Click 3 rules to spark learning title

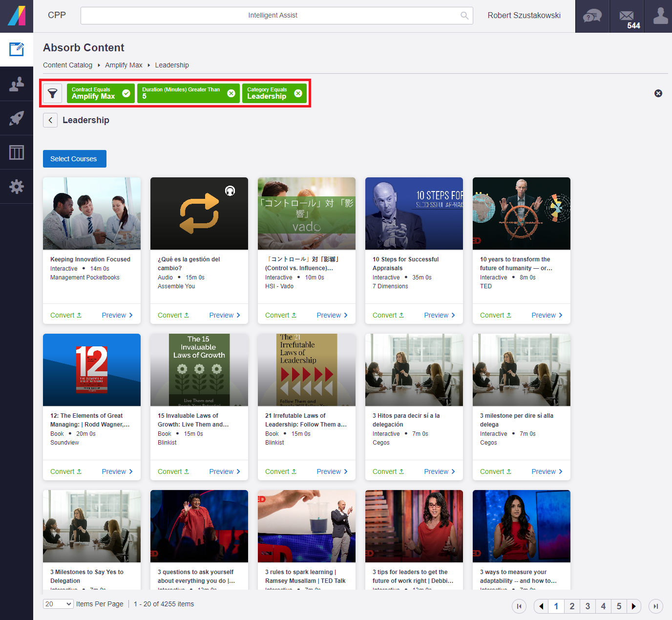point(305,577)
